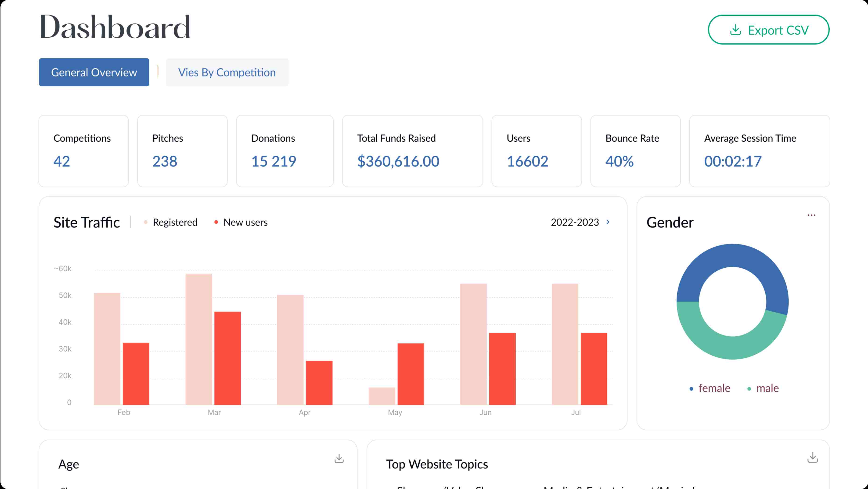Open the Competitions card showing 42
The image size is (868, 489).
[x=83, y=151]
